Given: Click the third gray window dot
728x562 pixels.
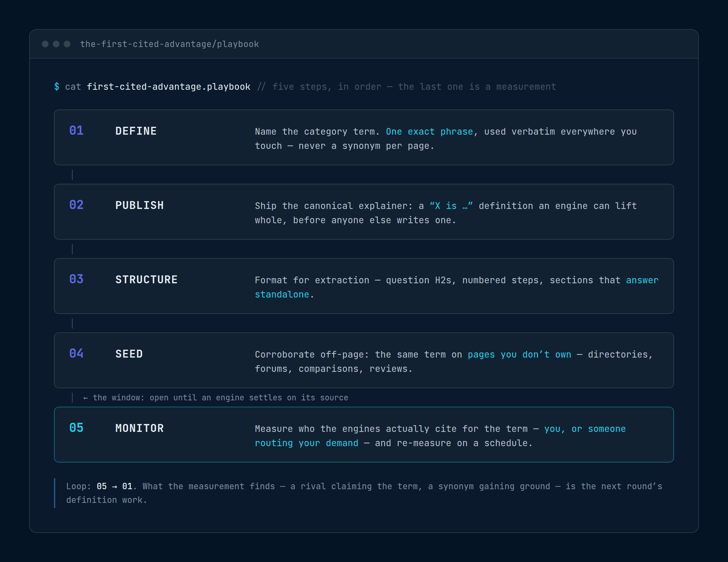Looking at the screenshot, I should pos(67,44).
